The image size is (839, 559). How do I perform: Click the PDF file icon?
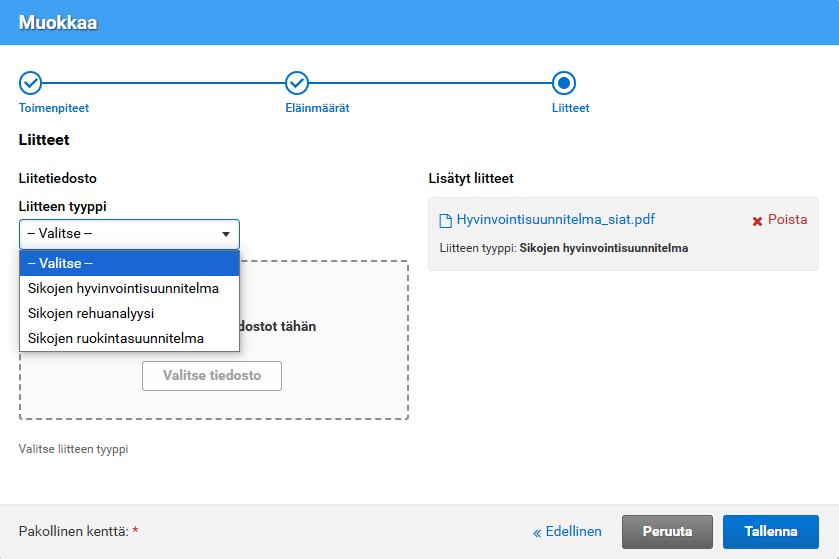pos(446,220)
